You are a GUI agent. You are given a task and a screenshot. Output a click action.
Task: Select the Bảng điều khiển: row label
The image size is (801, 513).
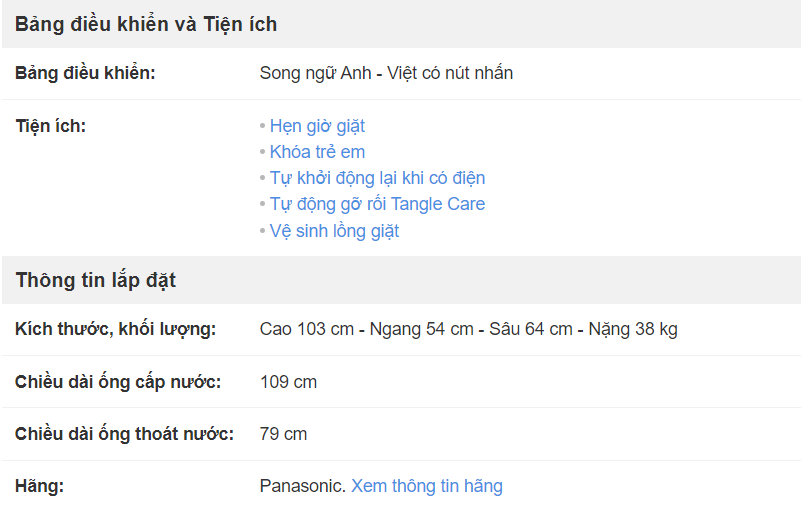coord(85,73)
